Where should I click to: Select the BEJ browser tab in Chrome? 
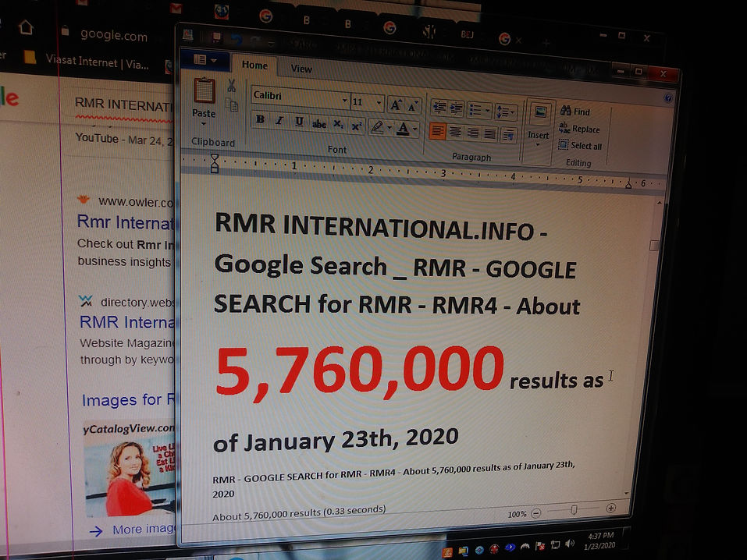pos(467,34)
